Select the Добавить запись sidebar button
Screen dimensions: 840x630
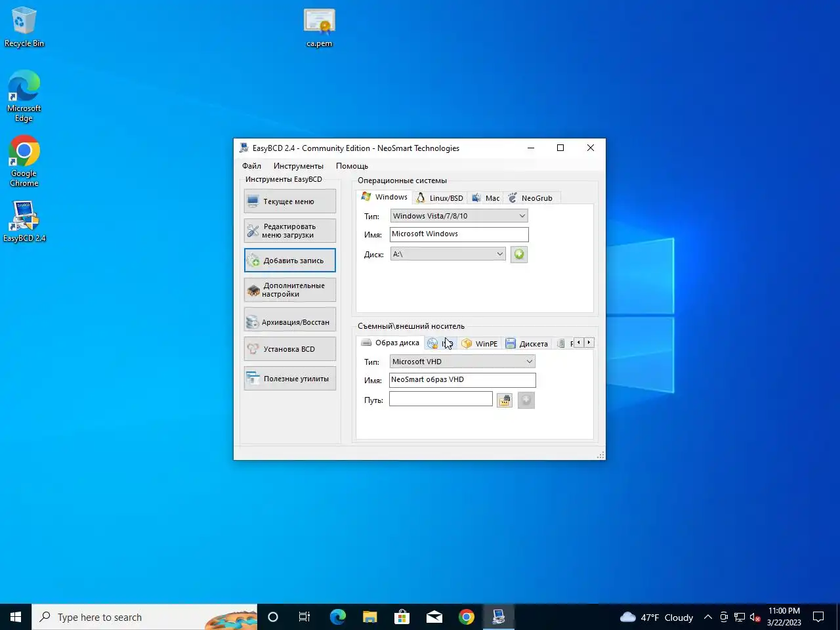289,261
